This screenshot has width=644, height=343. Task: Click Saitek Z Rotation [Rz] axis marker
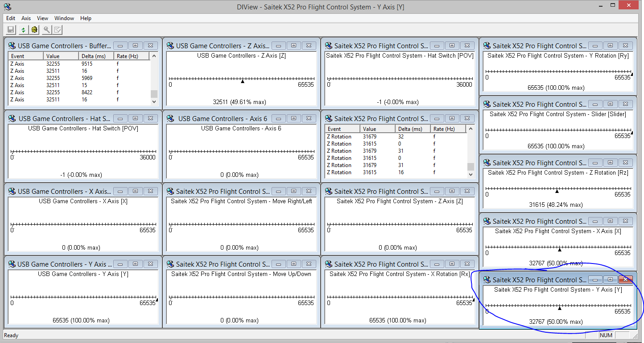click(557, 191)
